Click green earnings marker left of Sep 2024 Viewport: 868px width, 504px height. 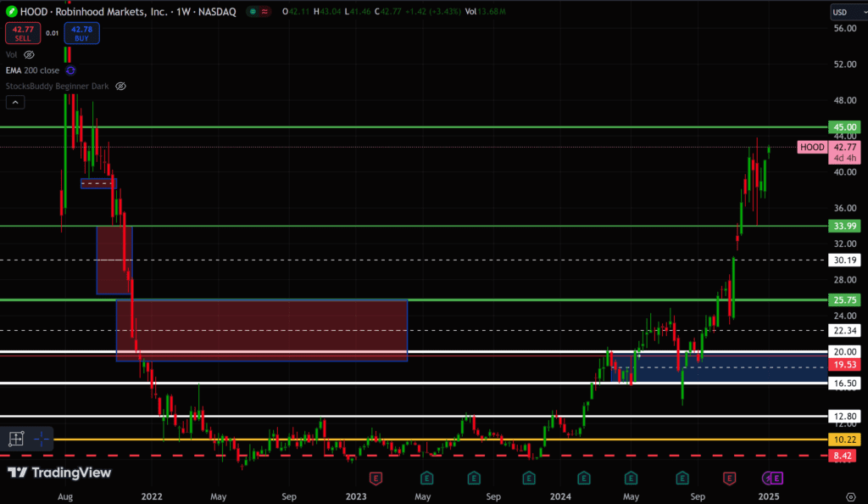point(682,478)
